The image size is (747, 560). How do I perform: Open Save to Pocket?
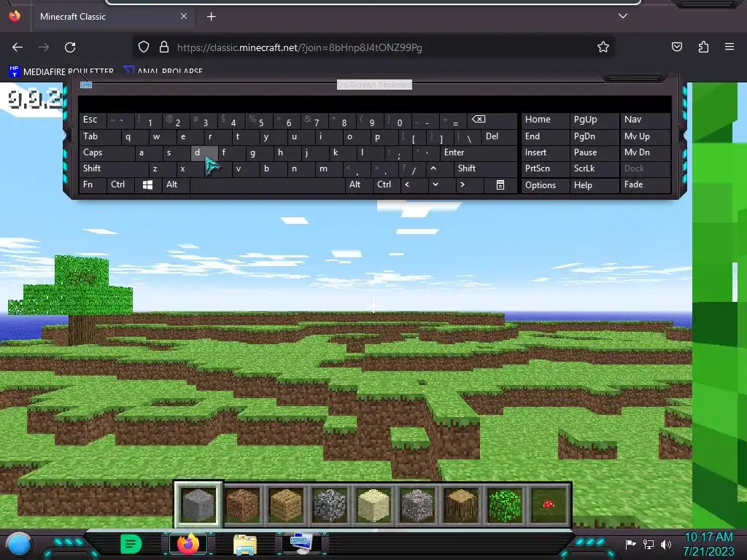click(x=676, y=47)
